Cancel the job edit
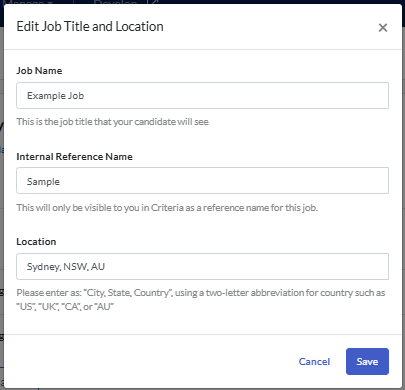Image resolution: width=405 pixels, height=390 pixels. [x=314, y=362]
